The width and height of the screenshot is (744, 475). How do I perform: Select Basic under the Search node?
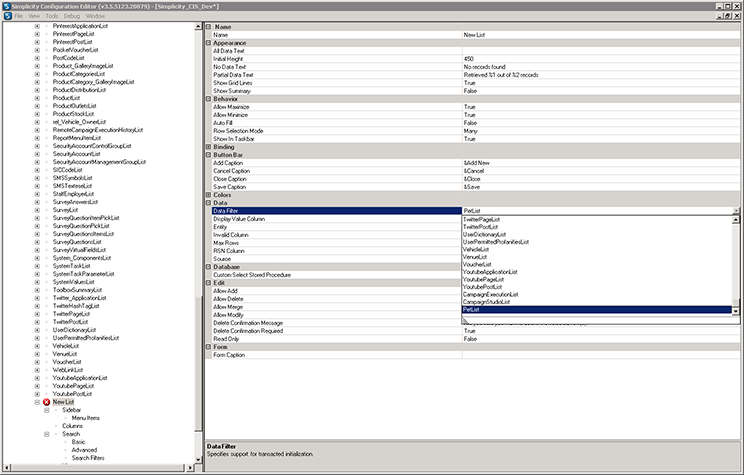click(78, 442)
